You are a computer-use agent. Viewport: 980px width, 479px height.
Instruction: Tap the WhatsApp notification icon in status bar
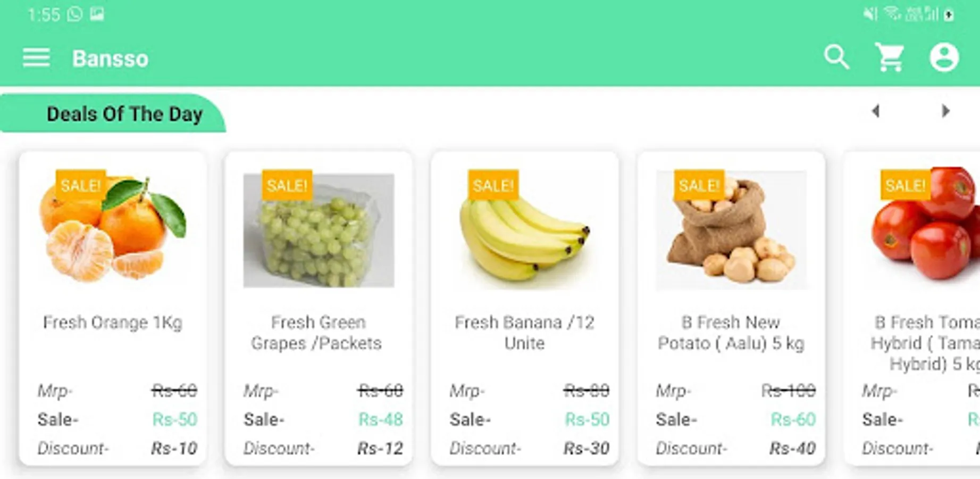coord(75,14)
